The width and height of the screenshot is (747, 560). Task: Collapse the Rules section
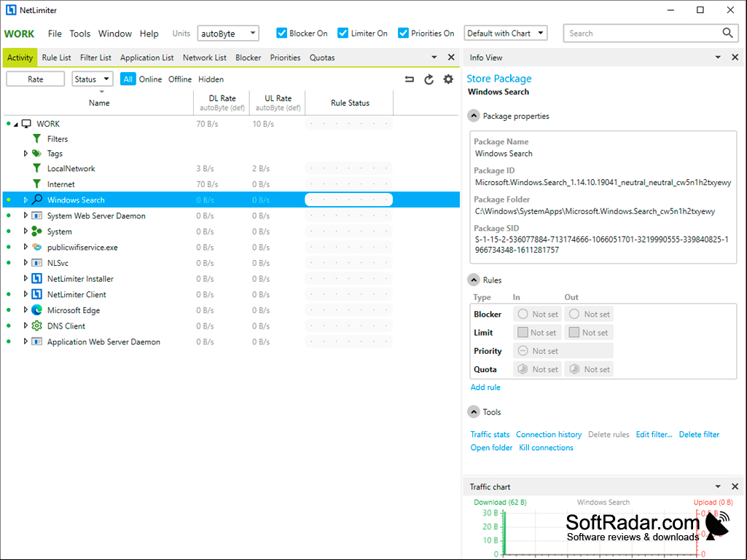point(473,280)
